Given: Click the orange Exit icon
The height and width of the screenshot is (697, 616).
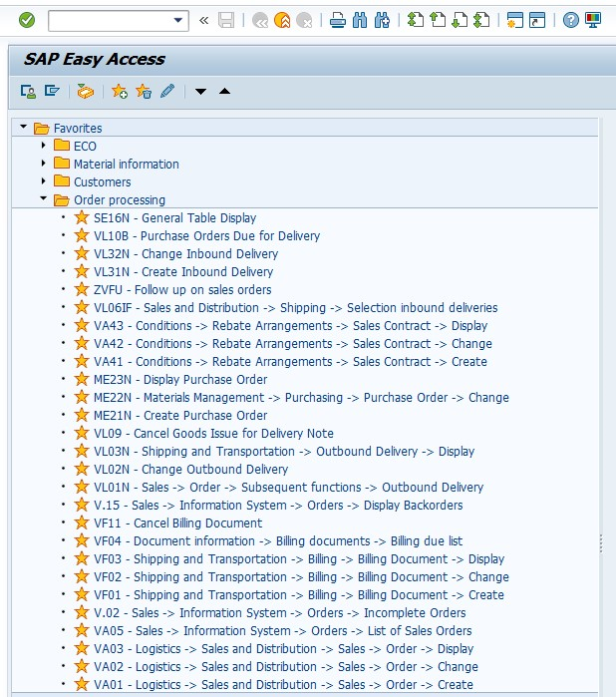Looking at the screenshot, I should pos(282,21).
